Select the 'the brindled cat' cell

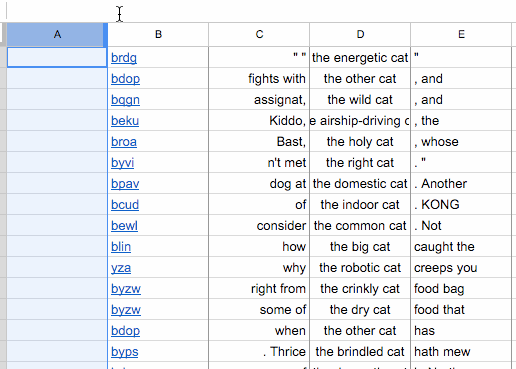(x=360, y=352)
